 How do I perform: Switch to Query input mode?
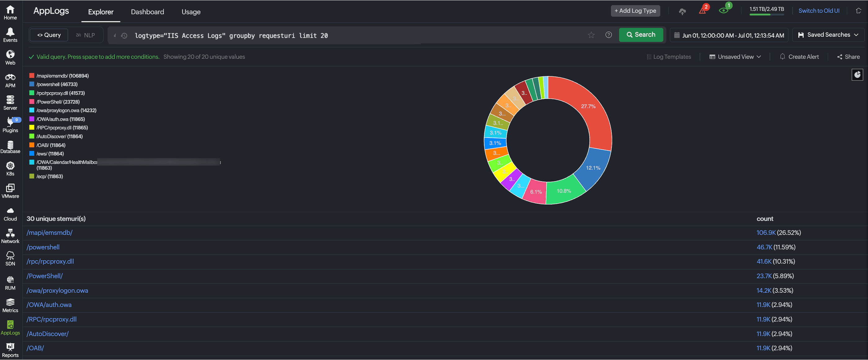point(49,35)
